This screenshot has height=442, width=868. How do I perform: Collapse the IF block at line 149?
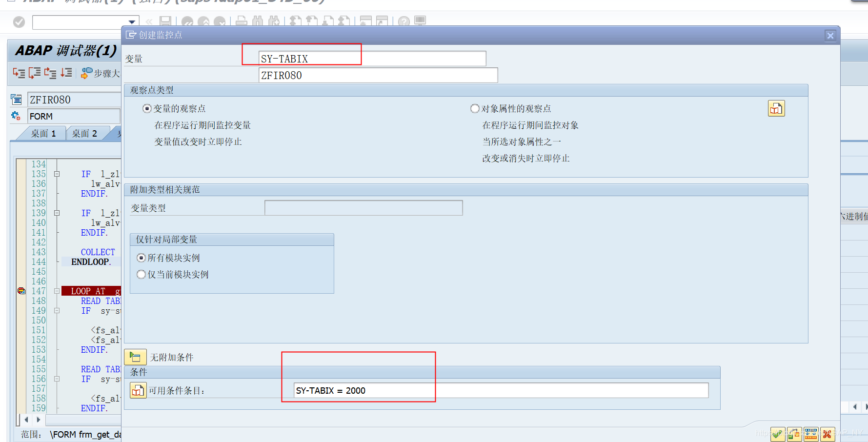coord(57,310)
